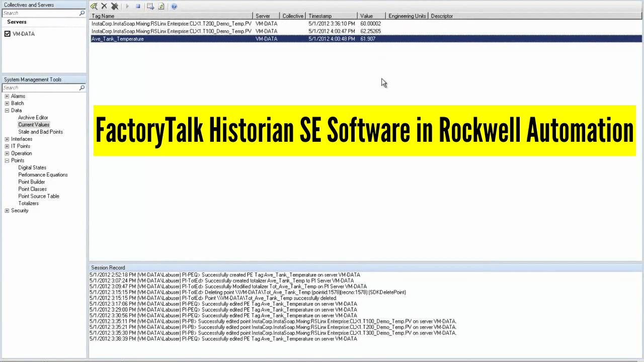Screen dimensions: 644x362
Task: Select the T200_Demo_Temp.PV tag row
Action: 366,24
